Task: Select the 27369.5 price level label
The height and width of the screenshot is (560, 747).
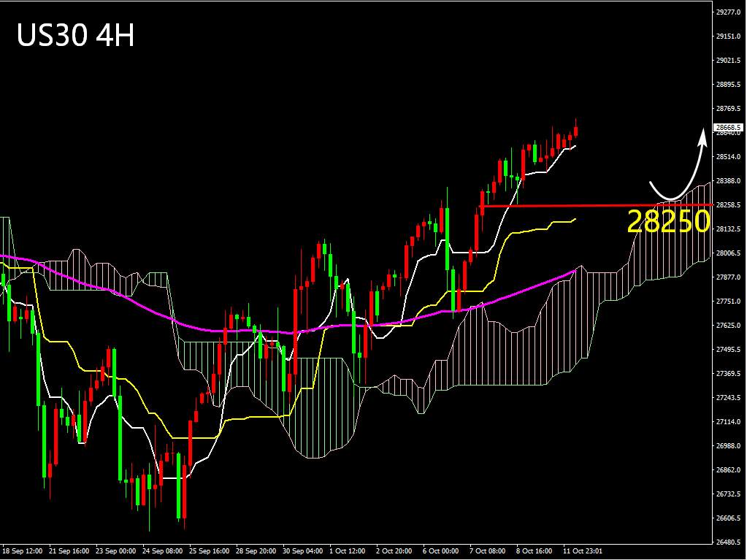Action: pos(729,373)
